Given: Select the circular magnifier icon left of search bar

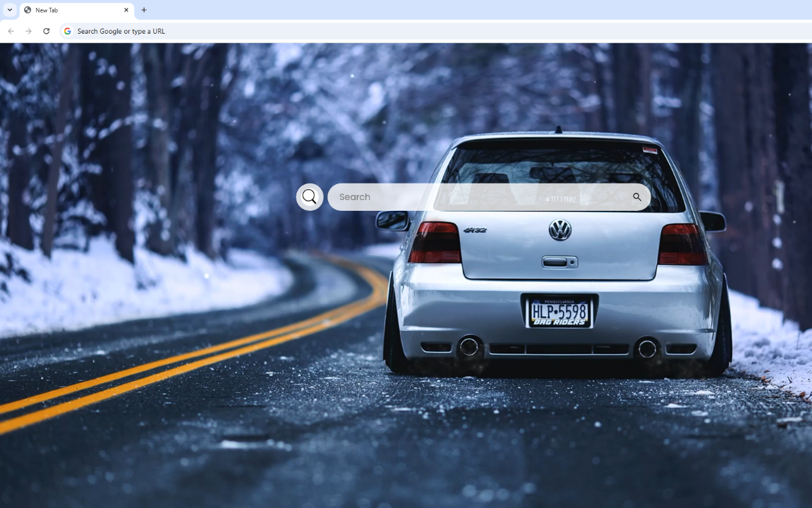Looking at the screenshot, I should (309, 197).
